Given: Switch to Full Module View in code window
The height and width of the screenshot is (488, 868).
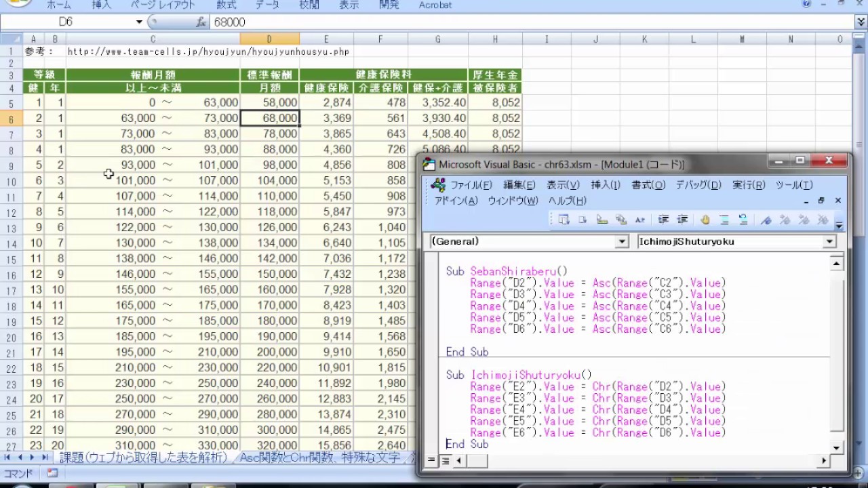Looking at the screenshot, I should (x=446, y=461).
